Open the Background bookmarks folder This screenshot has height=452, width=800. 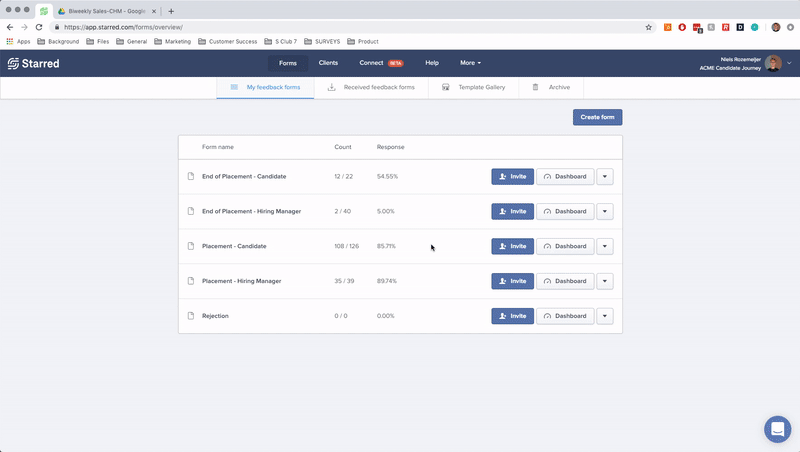click(x=58, y=41)
